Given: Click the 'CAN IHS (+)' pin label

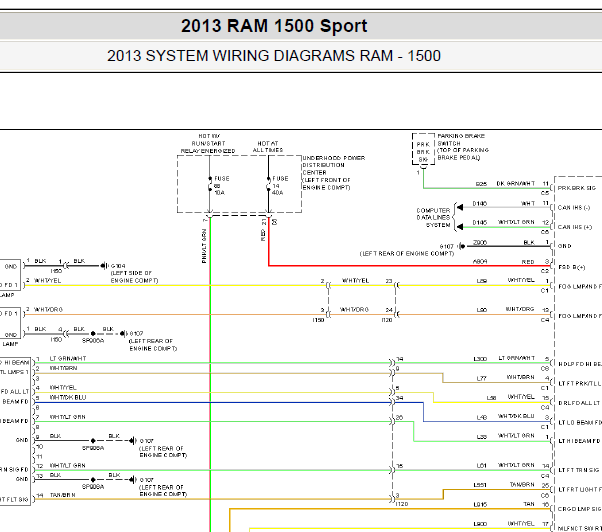Looking at the screenshot, I should (x=574, y=227).
